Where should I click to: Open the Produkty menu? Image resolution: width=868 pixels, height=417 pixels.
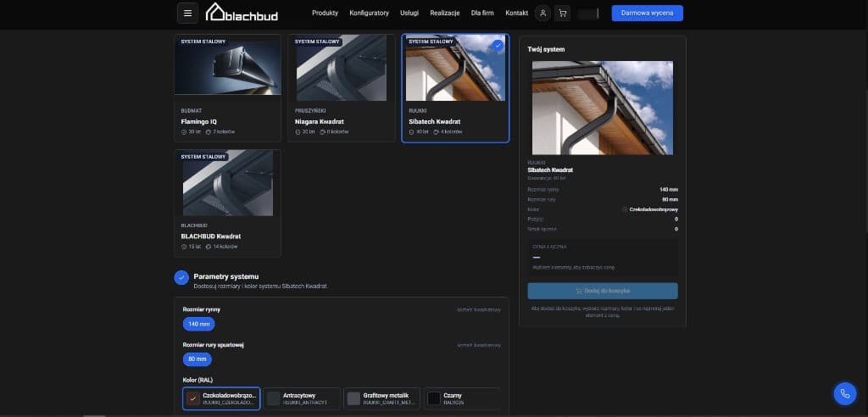(x=325, y=14)
